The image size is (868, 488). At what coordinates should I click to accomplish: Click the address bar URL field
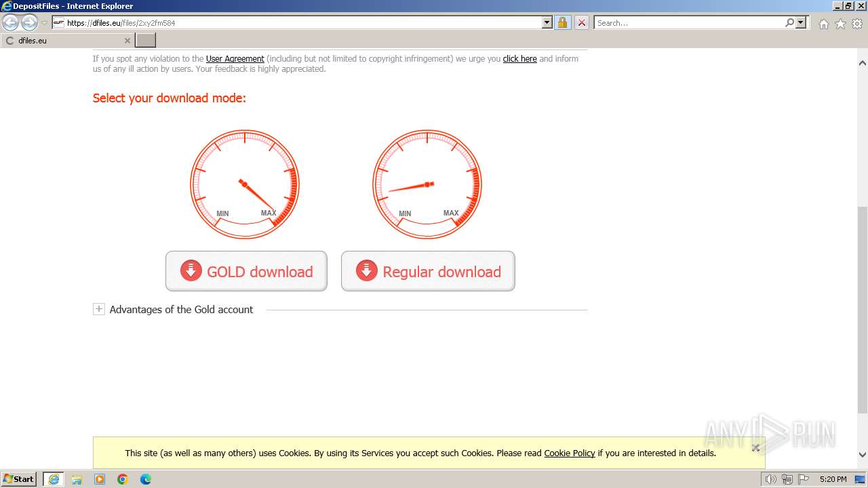(297, 22)
